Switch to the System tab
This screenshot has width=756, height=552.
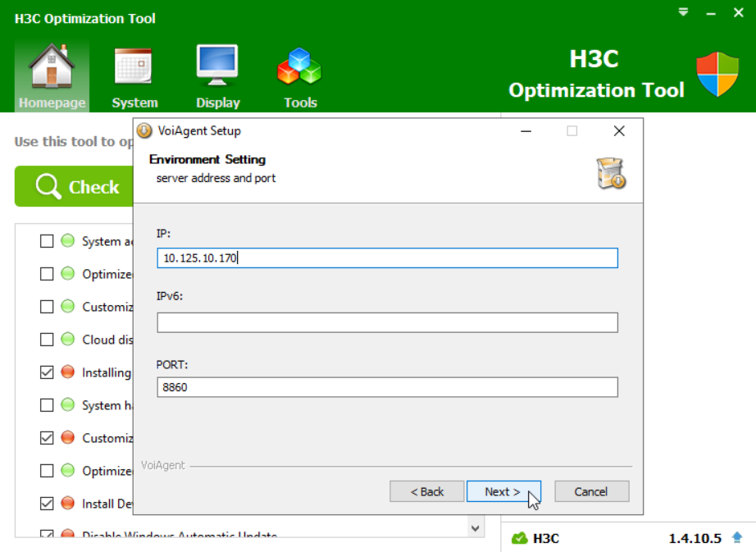coord(134,76)
